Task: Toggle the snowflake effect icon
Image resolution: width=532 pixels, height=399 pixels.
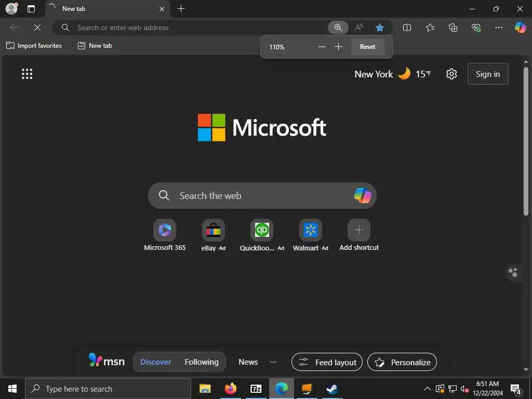Action: [x=513, y=272]
